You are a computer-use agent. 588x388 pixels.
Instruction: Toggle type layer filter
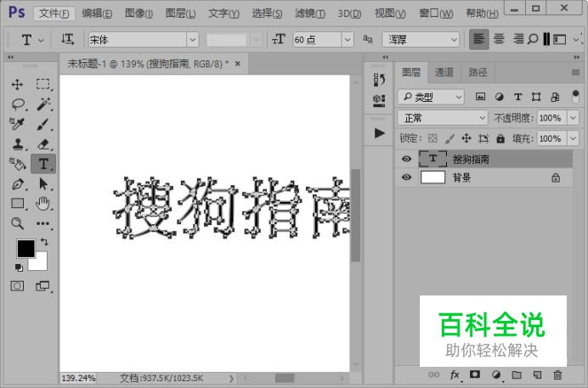click(517, 97)
